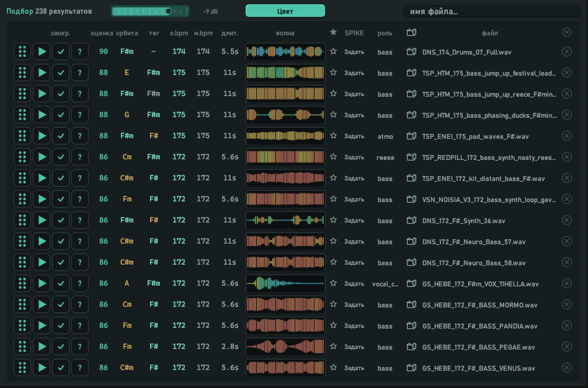This screenshot has height=388, width=588.
Task: Click the vocal_c... role of GS_HEBE_172_F#m_VOX_TIHELLA.wav
Action: (385, 284)
